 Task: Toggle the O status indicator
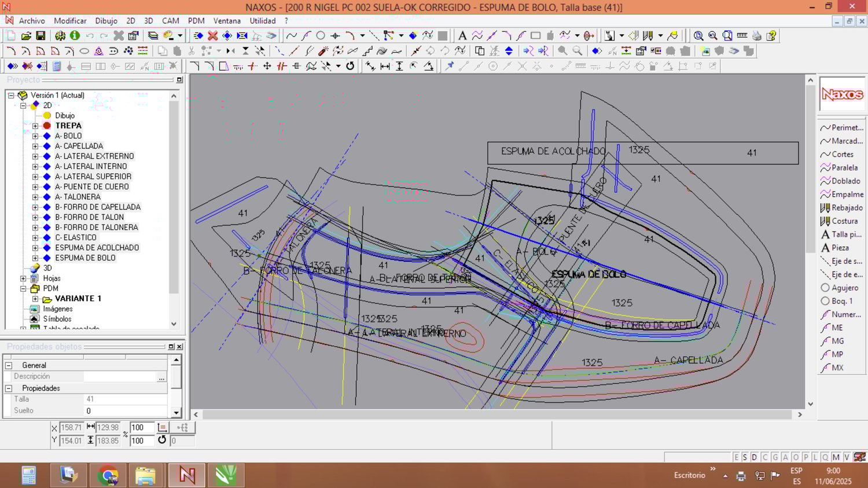tap(796, 457)
